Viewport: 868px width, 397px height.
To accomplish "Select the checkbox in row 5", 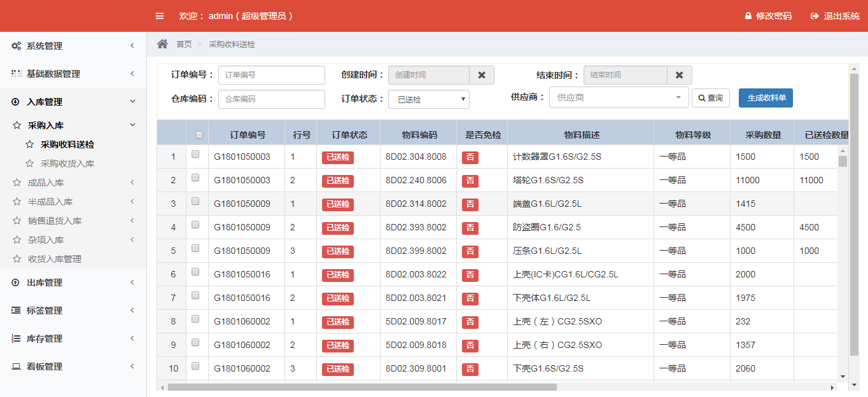I will click(195, 248).
